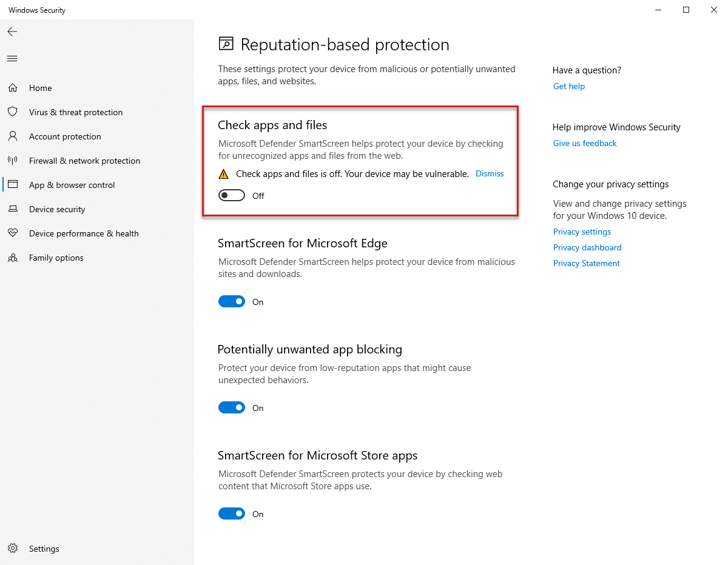Open Firewall & network protection

click(84, 161)
